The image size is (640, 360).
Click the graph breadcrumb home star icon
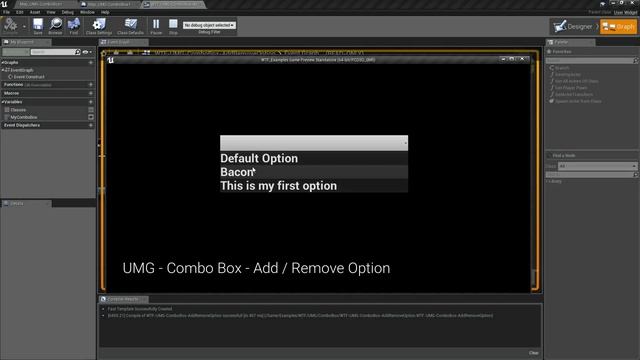pos(104,53)
